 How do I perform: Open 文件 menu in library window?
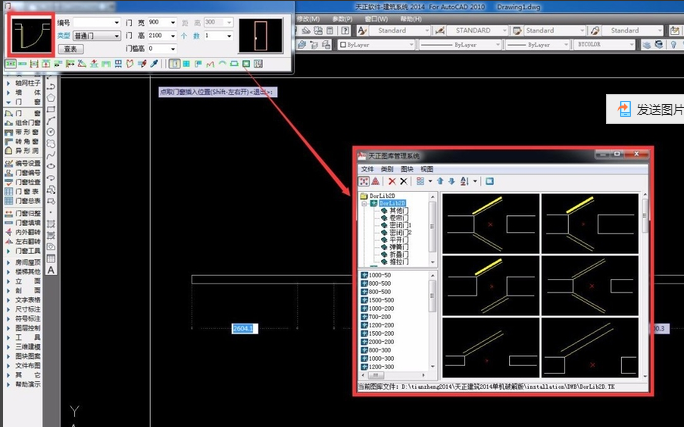click(x=367, y=169)
